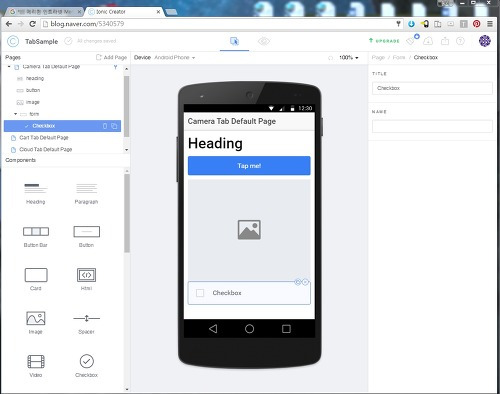Click browser reload icon
Viewport: 500px width, 394px height.
(x=32, y=24)
